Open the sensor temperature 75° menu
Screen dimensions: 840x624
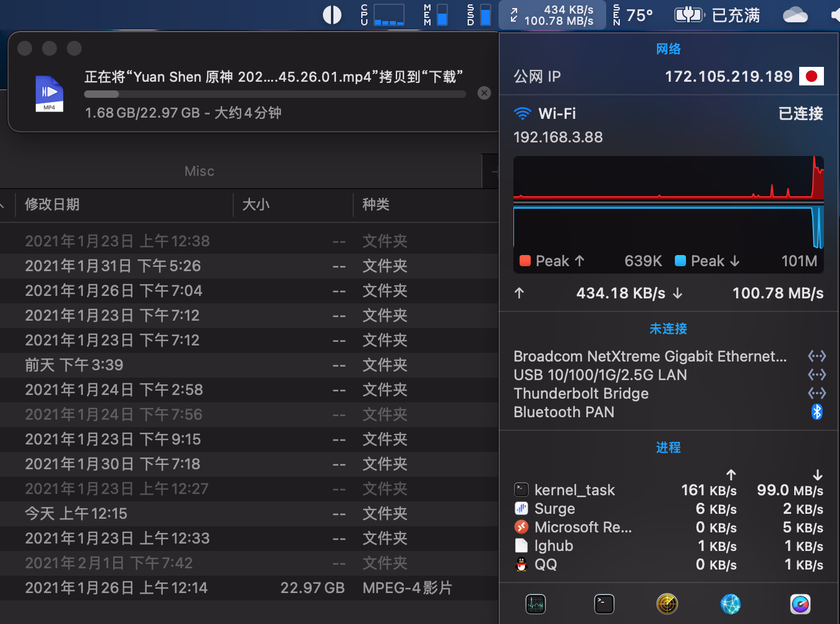(x=633, y=15)
